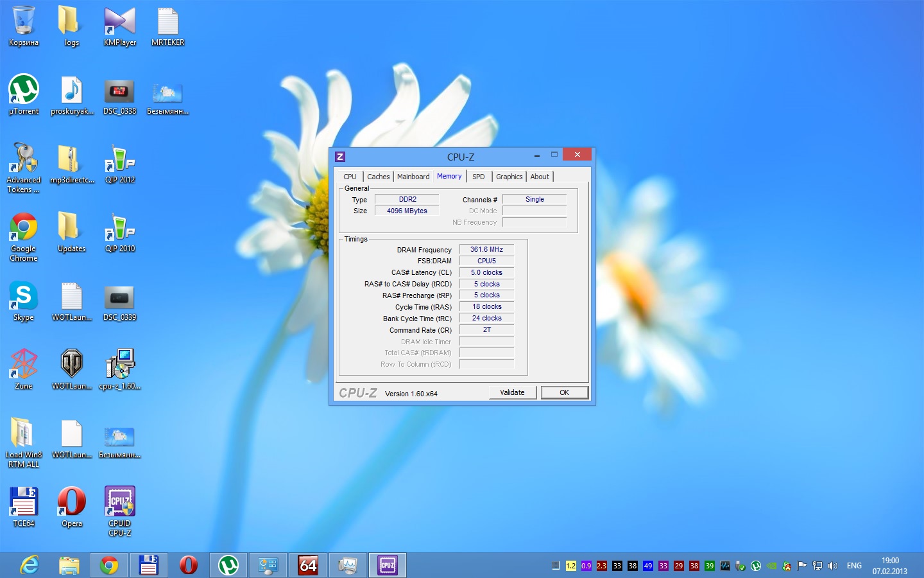This screenshot has height=578, width=924.
Task: Open the Graphics tab
Action: click(509, 177)
